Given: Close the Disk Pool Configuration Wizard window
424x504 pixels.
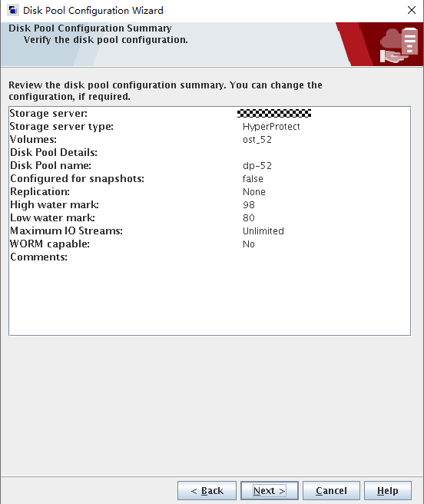Looking at the screenshot, I should coord(412,10).
